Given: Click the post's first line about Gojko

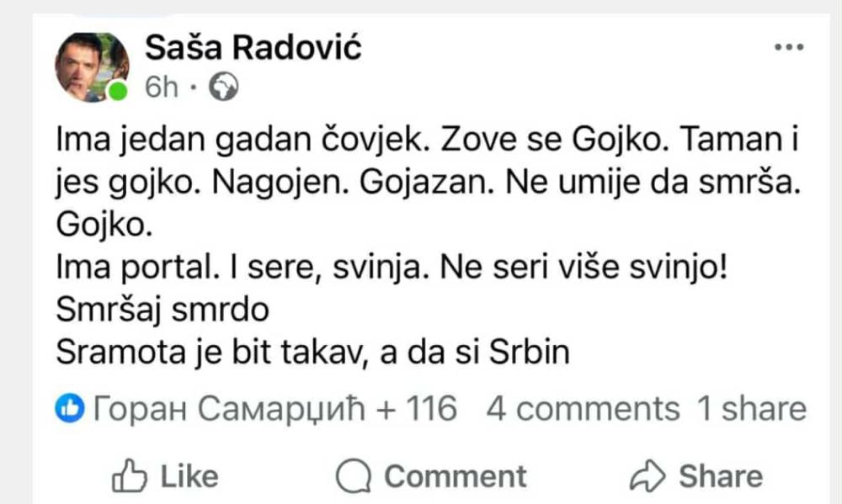Looking at the screenshot, I should click(x=425, y=142).
